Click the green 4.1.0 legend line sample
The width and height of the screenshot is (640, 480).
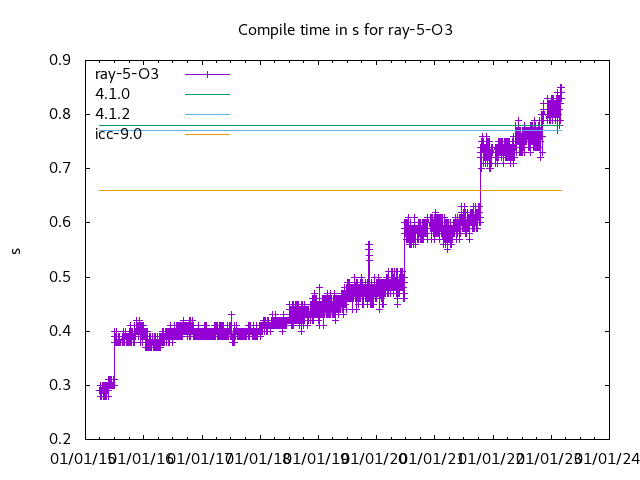206,94
